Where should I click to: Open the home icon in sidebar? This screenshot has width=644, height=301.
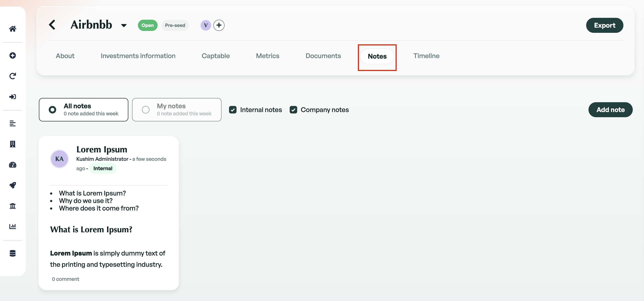click(x=12, y=29)
